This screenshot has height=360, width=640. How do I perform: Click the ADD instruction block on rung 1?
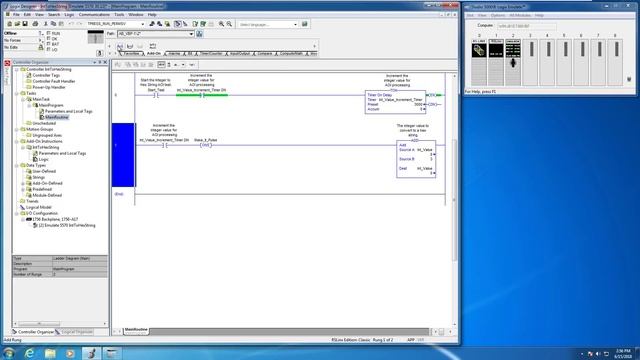[x=416, y=159]
